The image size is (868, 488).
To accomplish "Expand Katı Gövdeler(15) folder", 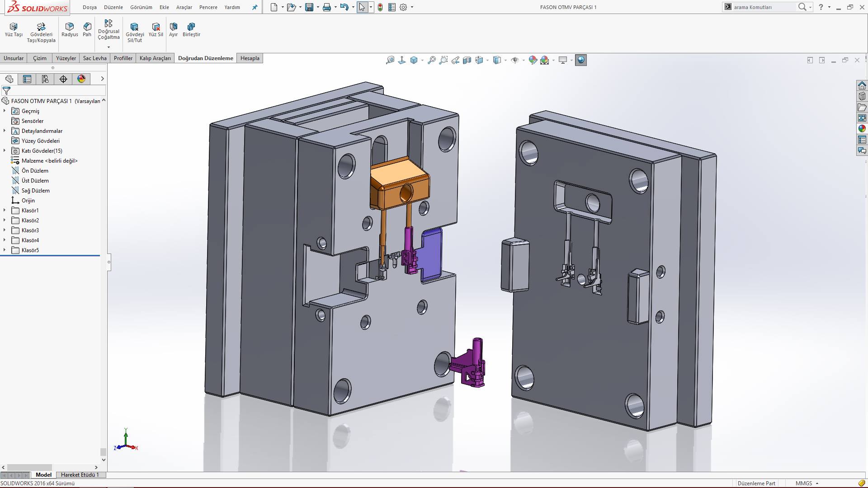I will (x=5, y=150).
